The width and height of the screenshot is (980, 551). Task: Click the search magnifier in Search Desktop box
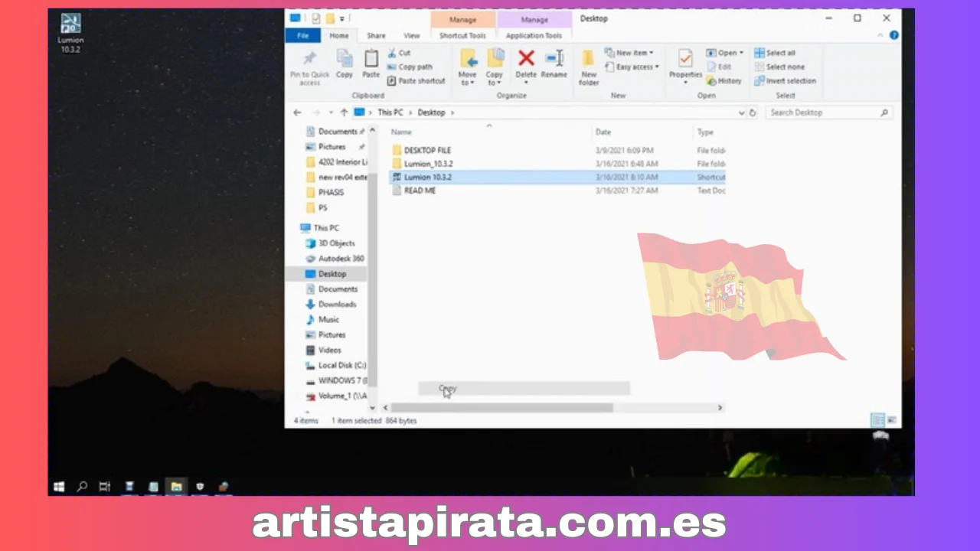point(884,112)
